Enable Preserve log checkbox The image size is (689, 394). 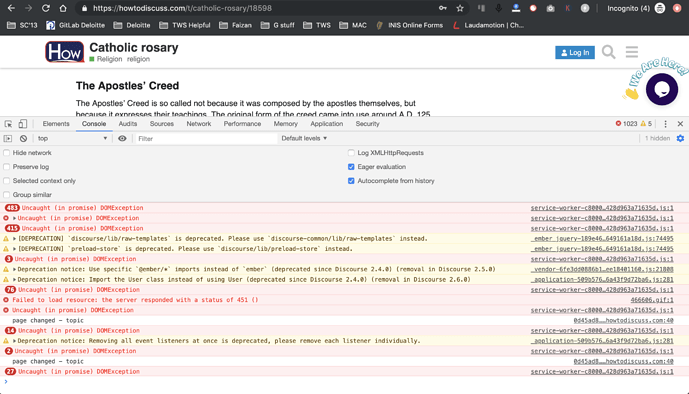click(7, 167)
